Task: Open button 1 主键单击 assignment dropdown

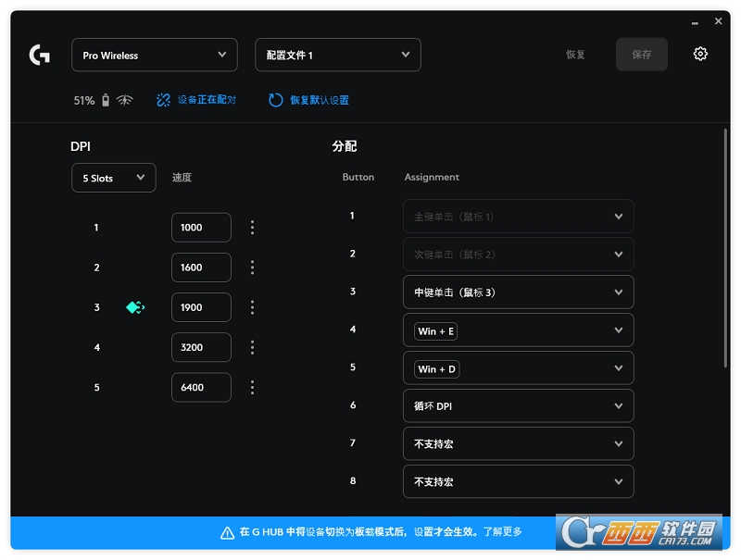Action: pyautogui.click(x=519, y=217)
